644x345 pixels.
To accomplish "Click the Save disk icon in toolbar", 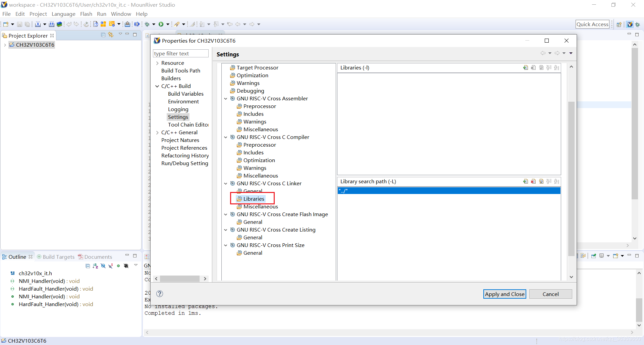I will [x=19, y=24].
